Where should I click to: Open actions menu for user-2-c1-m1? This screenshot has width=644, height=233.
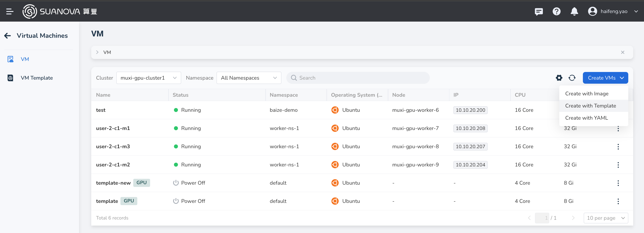tap(618, 129)
